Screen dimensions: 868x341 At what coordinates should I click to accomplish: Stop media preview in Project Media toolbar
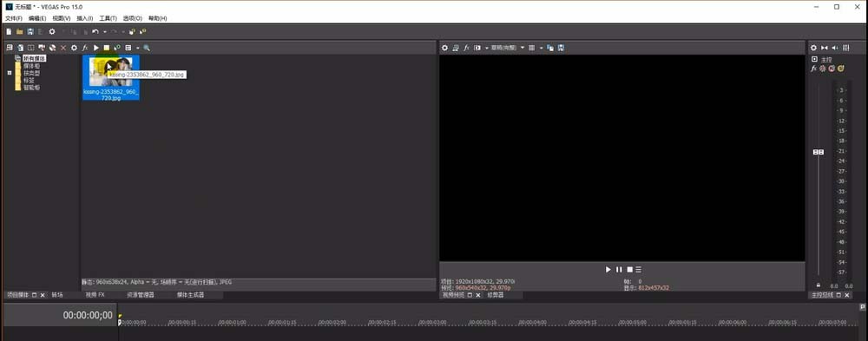(x=107, y=49)
